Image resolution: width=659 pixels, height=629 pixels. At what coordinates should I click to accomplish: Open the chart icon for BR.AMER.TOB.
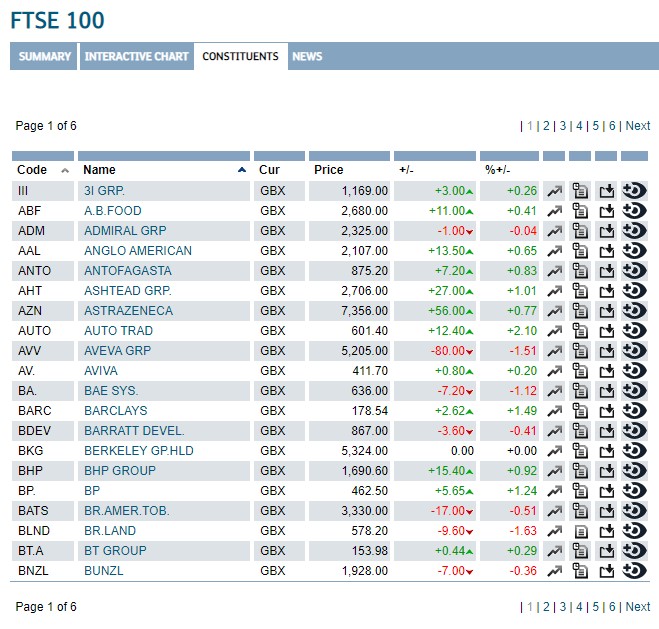pos(554,511)
